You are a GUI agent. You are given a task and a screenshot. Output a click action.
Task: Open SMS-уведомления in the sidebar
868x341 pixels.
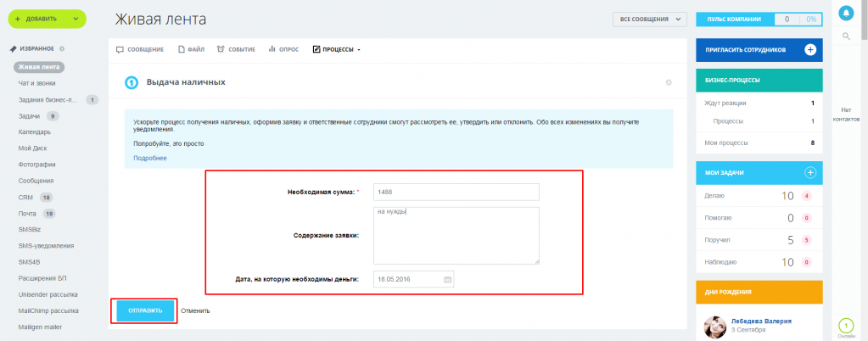point(46,246)
